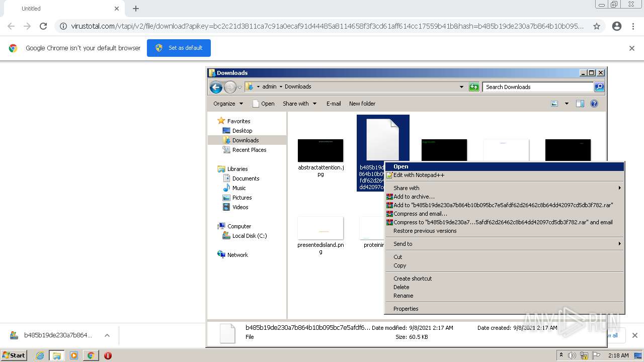Expand the recent pages dropdown arrow

click(239, 87)
